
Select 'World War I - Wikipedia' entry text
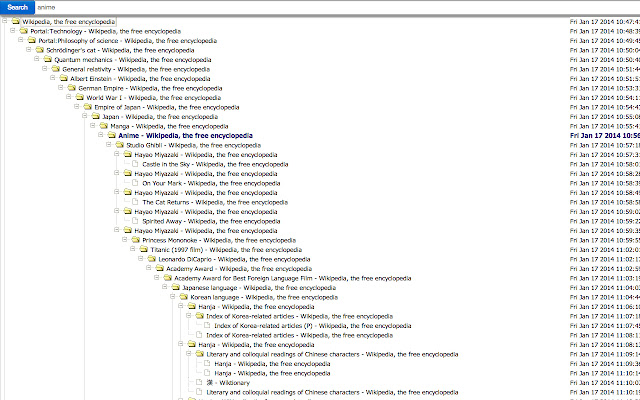point(153,98)
